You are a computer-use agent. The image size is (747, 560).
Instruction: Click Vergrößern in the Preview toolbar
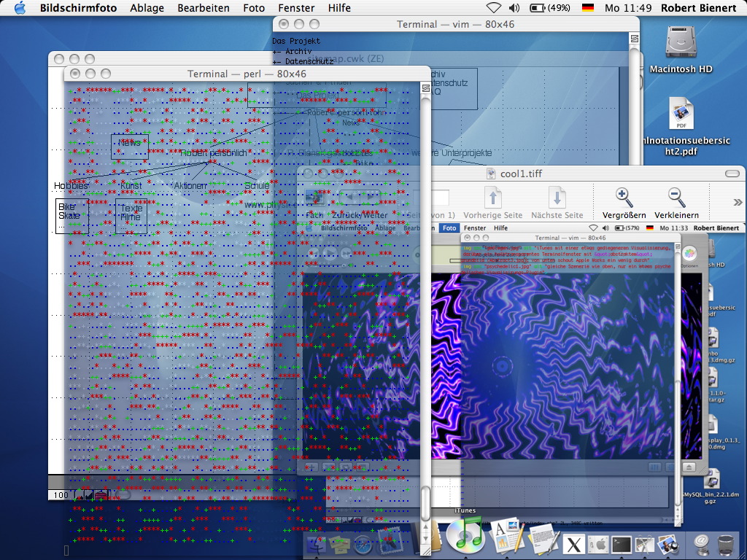pyautogui.click(x=624, y=203)
